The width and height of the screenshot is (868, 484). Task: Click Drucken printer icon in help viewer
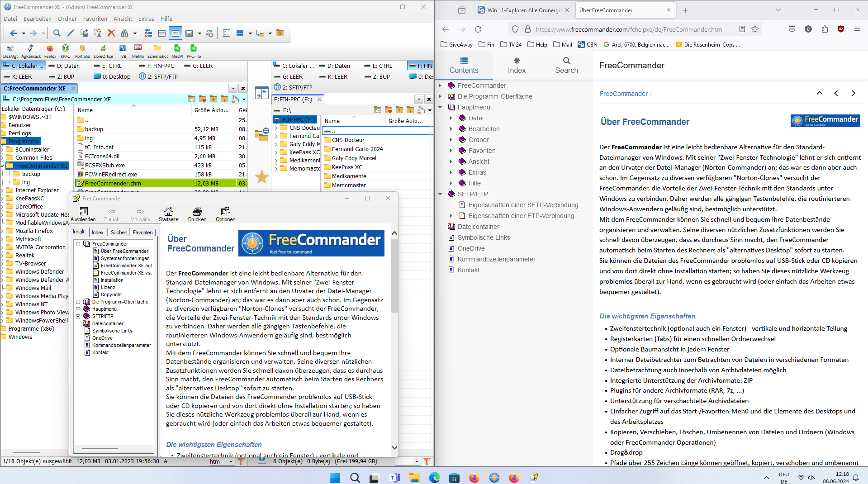[x=197, y=214]
